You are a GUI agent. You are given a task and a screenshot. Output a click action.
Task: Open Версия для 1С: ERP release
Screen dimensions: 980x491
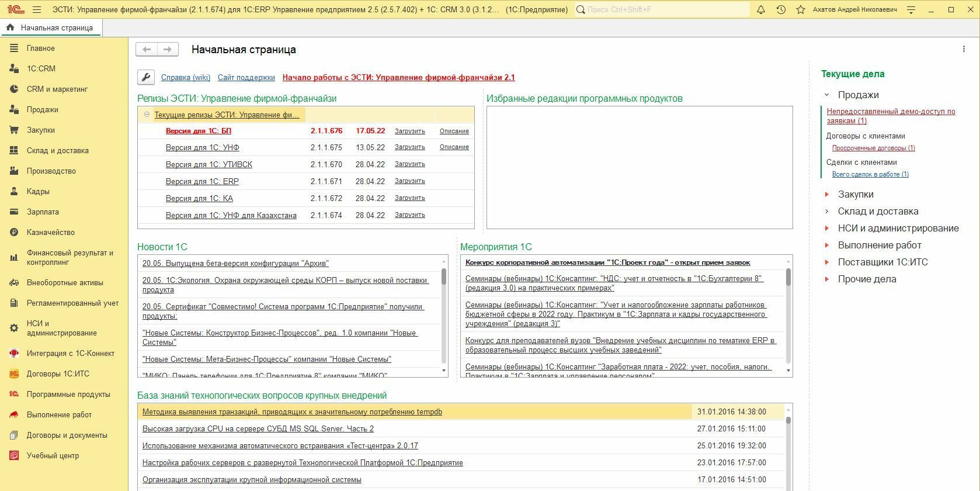(x=202, y=181)
